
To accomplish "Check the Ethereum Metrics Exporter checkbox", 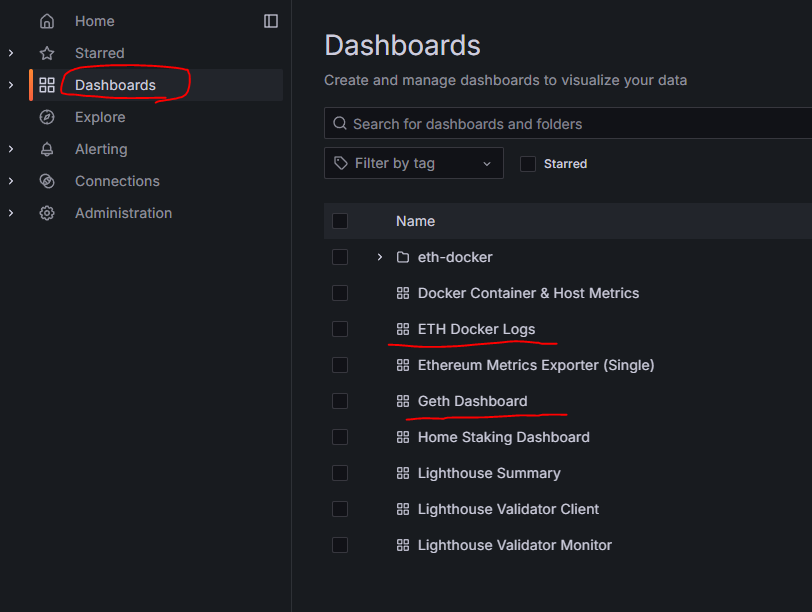I will pyautogui.click(x=340, y=365).
